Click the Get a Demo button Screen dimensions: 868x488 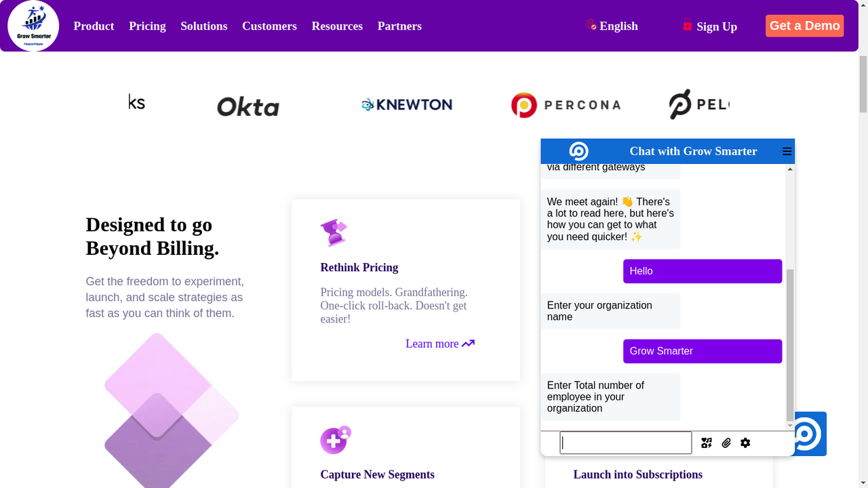click(804, 26)
